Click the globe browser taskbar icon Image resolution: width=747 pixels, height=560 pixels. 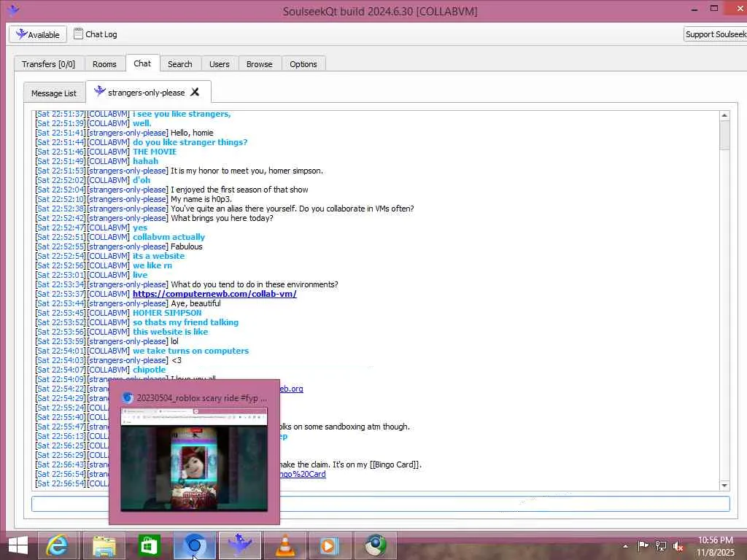coord(376,545)
